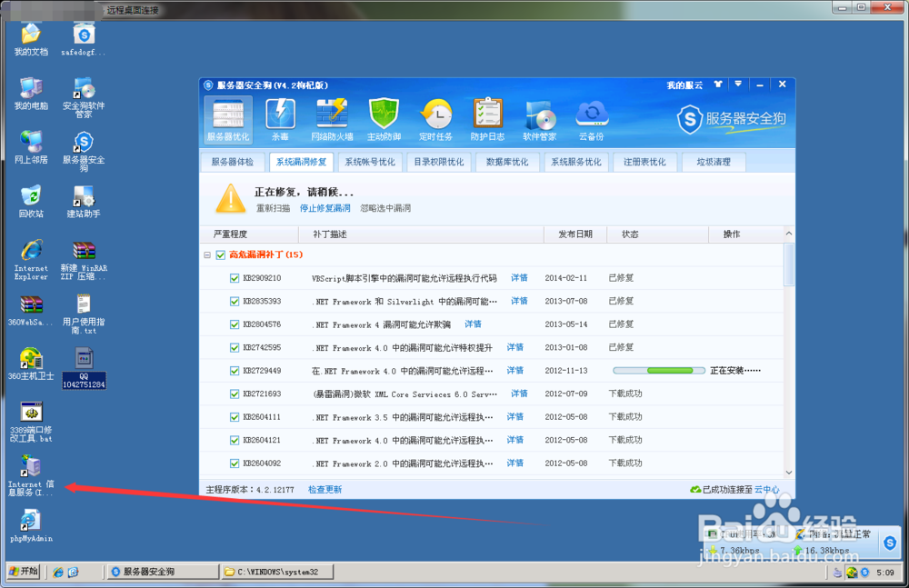Uncheck patch KB2604121 checkbox
Screen dimensions: 909x588
tap(235, 440)
